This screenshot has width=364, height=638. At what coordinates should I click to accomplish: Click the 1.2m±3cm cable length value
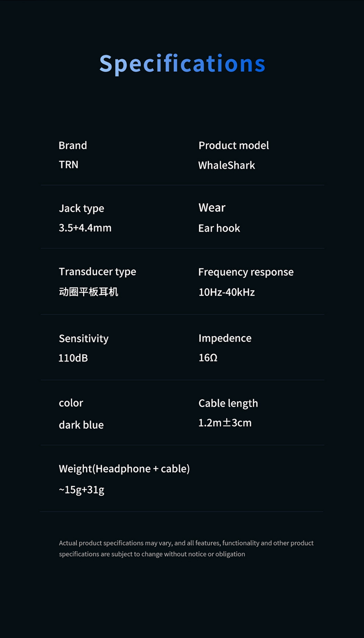point(225,423)
